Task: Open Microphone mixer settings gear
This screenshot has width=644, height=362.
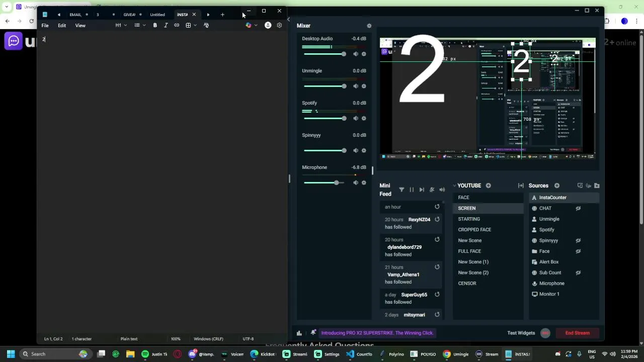Action: (364, 183)
